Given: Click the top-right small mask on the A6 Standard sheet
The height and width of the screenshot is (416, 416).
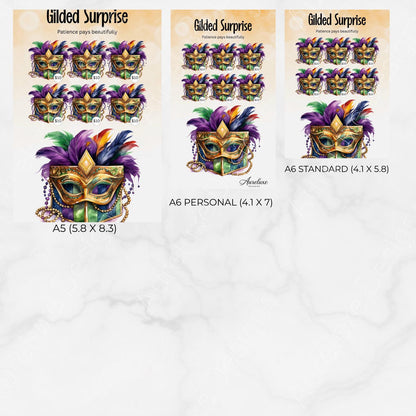Looking at the screenshot, I should [x=364, y=51].
